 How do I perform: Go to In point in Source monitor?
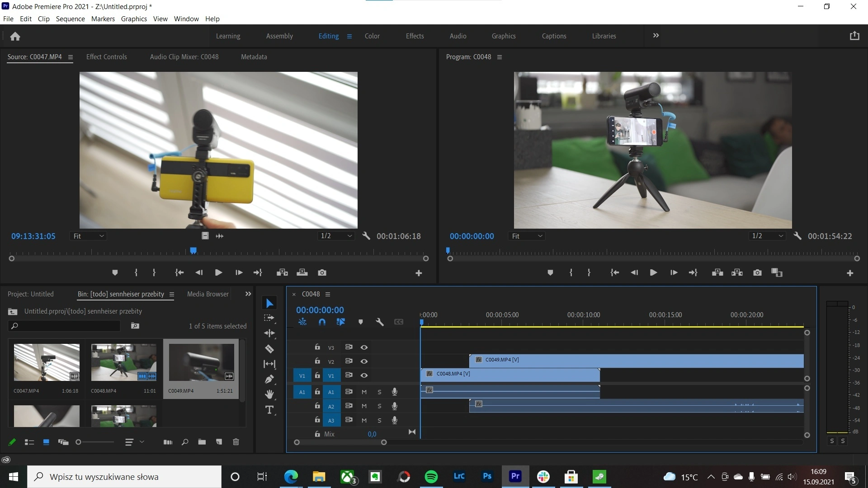coord(179,272)
